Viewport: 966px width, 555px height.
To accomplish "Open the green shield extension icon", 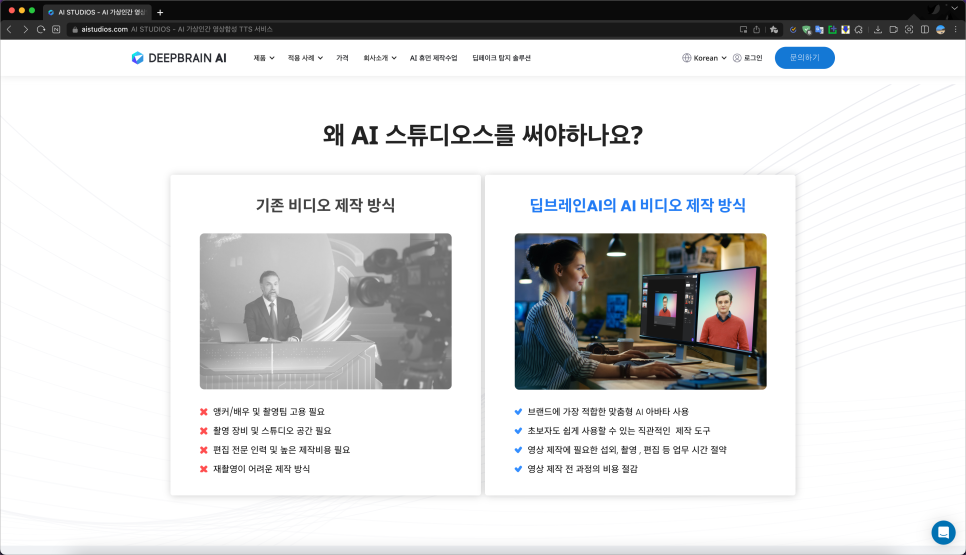I will (x=806, y=29).
